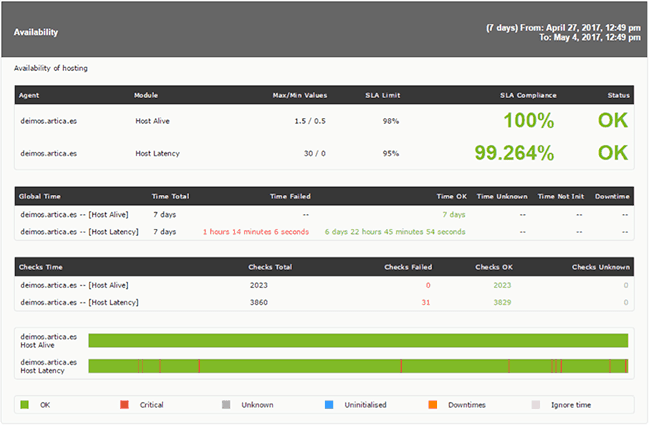Click the Global Time header
The image size is (650, 426).
(39, 196)
